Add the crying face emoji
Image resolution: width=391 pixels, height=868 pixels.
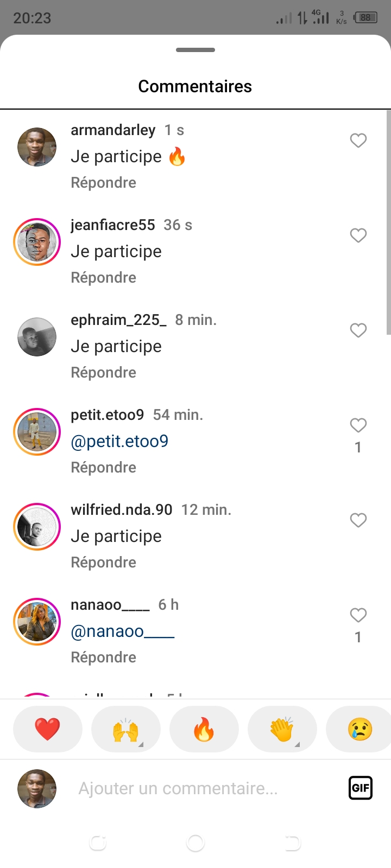(360, 729)
